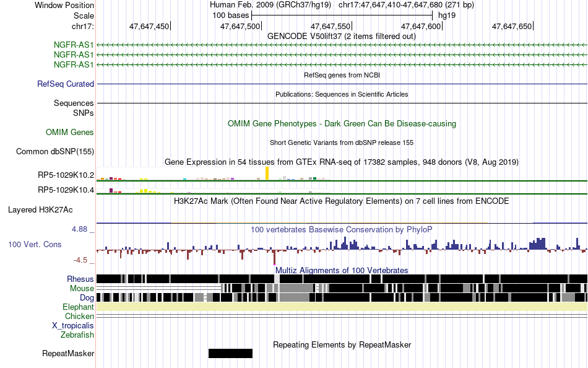
Task: Click the Sequences track label
Action: pos(74,103)
